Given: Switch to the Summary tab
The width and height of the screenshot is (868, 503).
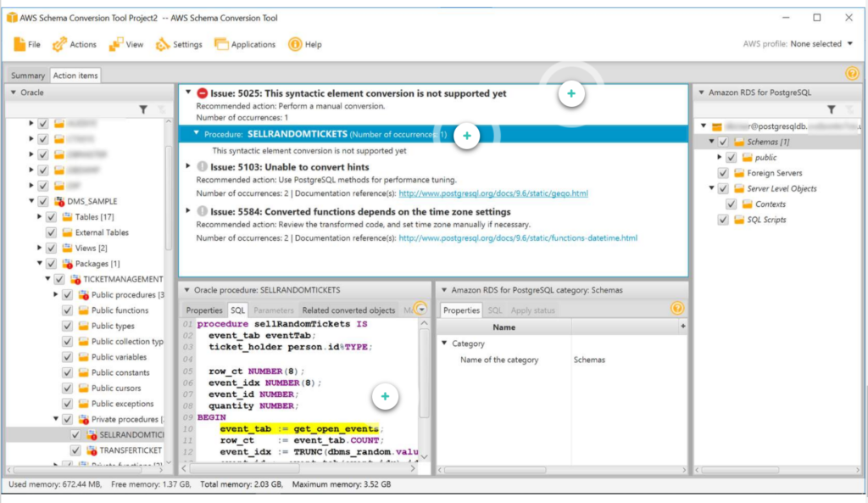Looking at the screenshot, I should coord(28,75).
